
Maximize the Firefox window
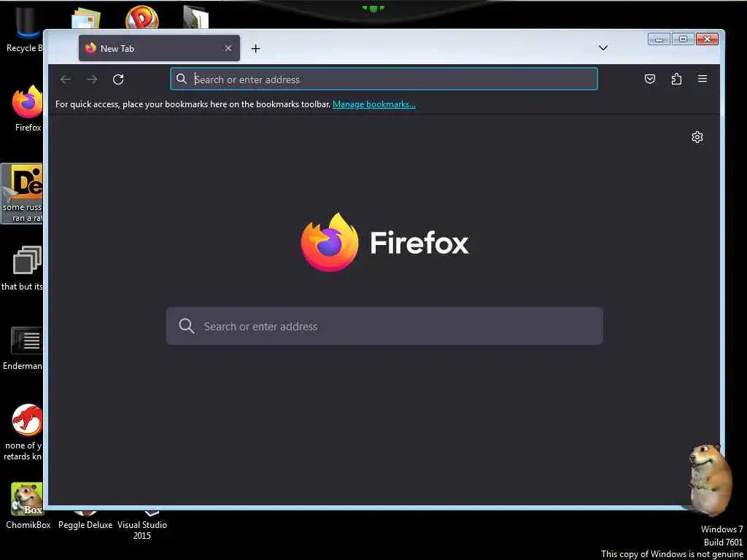pyautogui.click(x=683, y=39)
